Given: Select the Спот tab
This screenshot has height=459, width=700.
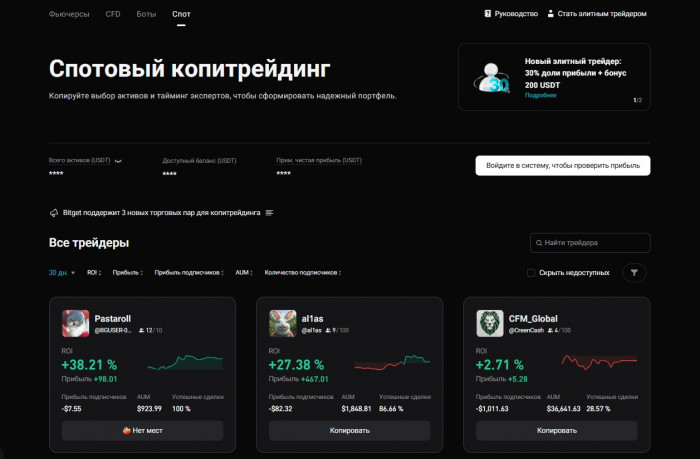Looking at the screenshot, I should point(181,14).
